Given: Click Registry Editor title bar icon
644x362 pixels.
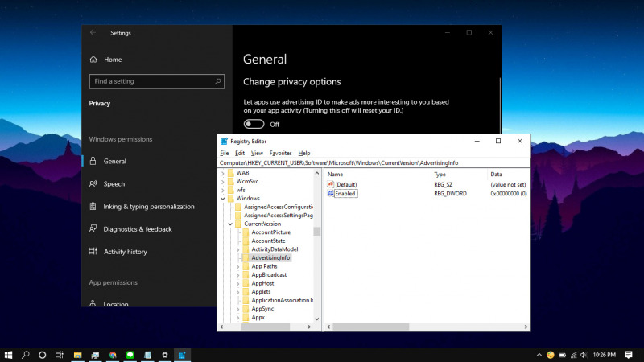Looking at the screenshot, I should [224, 142].
